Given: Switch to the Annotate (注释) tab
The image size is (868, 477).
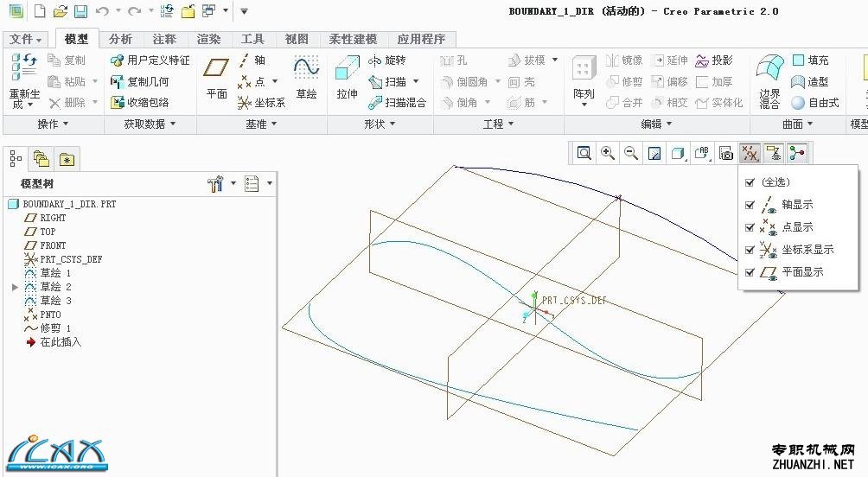Looking at the screenshot, I should pyautogui.click(x=164, y=39).
